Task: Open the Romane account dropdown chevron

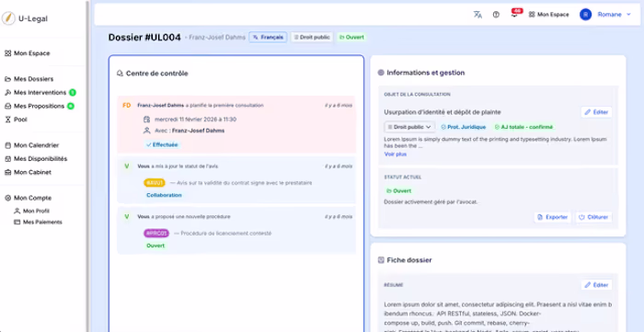Action: tap(628, 15)
